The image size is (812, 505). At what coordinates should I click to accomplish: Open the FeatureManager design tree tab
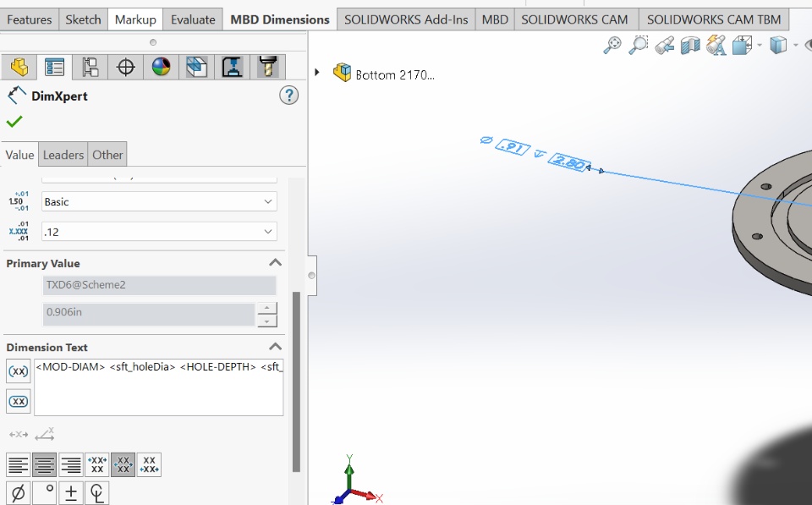point(19,68)
